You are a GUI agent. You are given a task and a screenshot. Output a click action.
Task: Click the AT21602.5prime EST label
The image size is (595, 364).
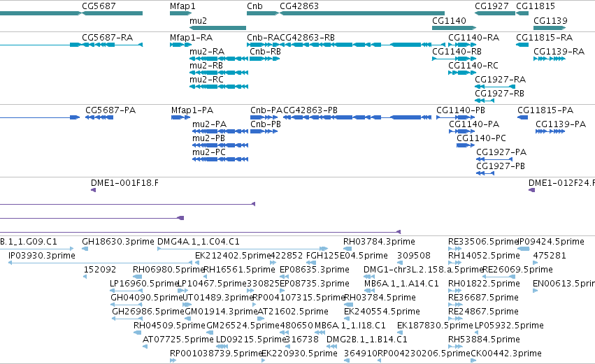[x=293, y=312]
